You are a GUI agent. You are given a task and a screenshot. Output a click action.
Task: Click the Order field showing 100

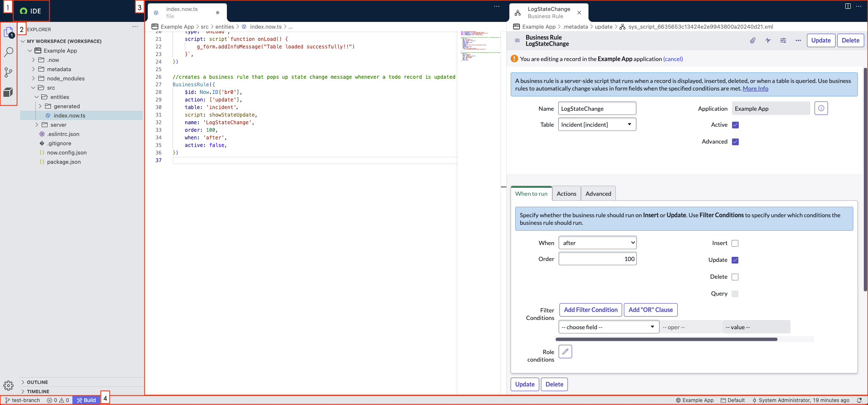(x=597, y=258)
